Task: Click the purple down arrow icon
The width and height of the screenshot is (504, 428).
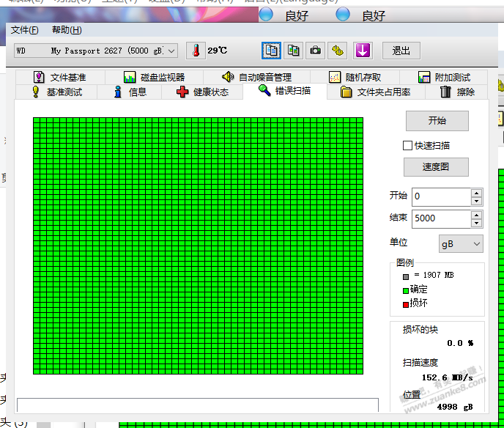Action: 363,51
